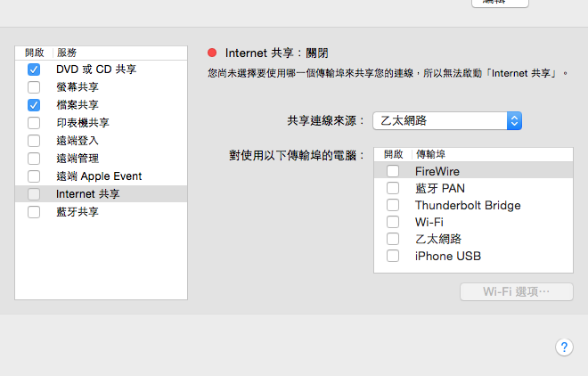Enable Wi-Fi port checkbox
This screenshot has height=376, width=588.
(393, 222)
